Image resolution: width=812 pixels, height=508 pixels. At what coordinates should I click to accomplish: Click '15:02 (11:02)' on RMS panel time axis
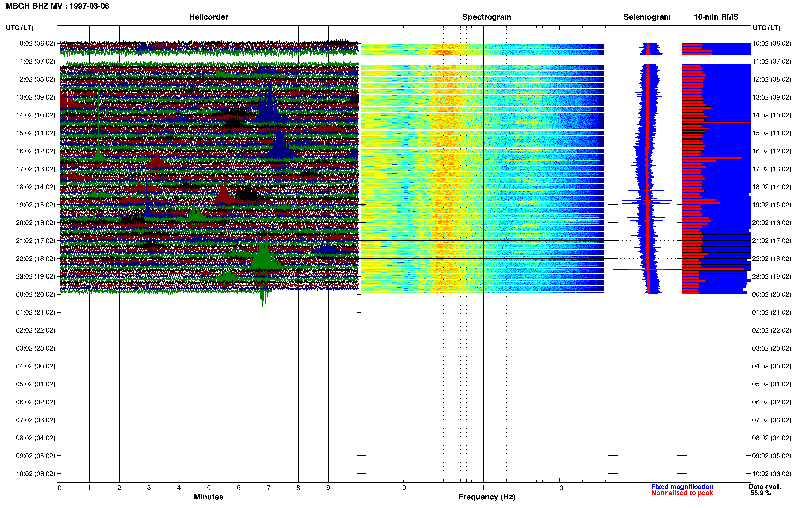[772, 133]
